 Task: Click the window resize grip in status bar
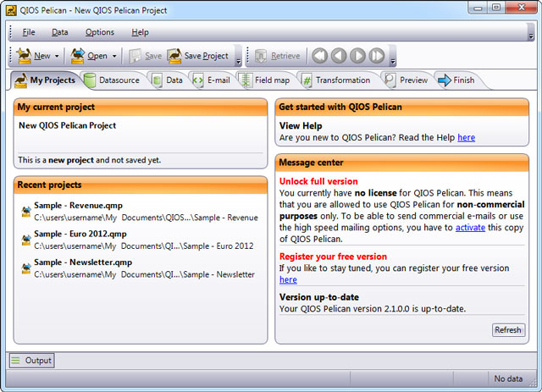[x=533, y=383]
